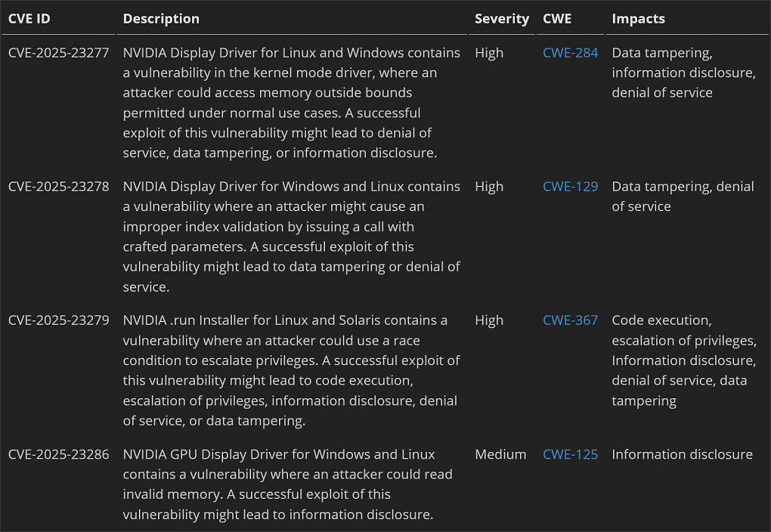
Task: Open the CWE-129 link
Action: pyautogui.click(x=570, y=187)
